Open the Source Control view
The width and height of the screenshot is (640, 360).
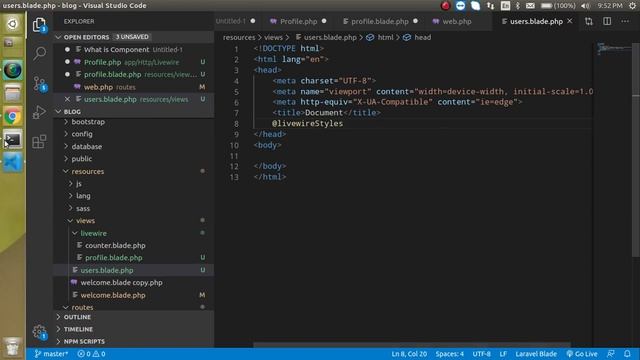[x=39, y=84]
